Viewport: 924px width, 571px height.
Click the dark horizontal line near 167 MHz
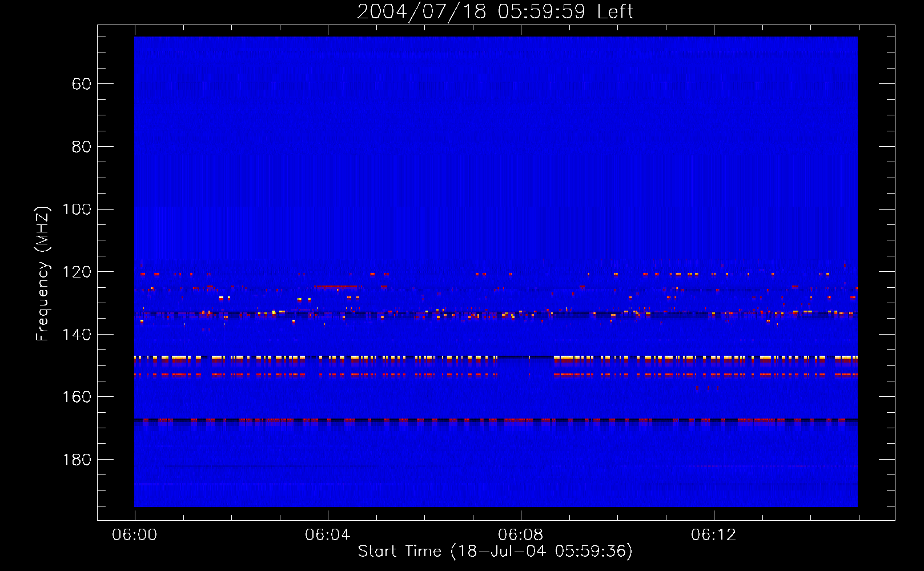(496, 420)
